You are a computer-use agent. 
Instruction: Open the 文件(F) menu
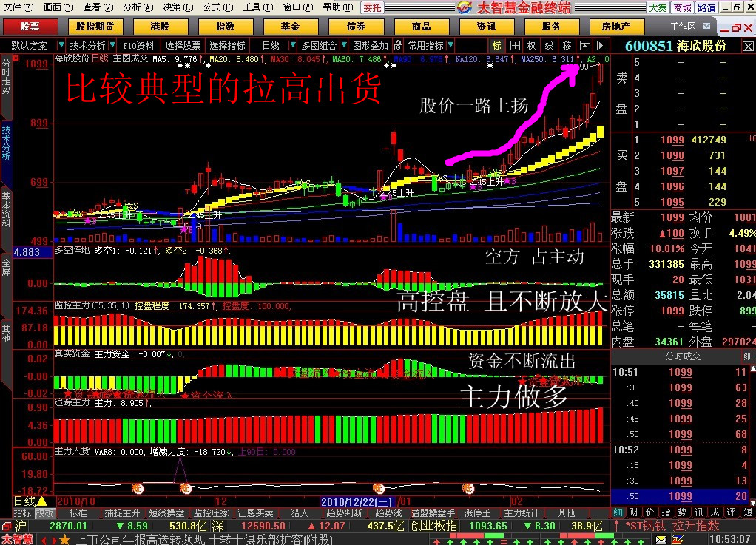(18, 7)
